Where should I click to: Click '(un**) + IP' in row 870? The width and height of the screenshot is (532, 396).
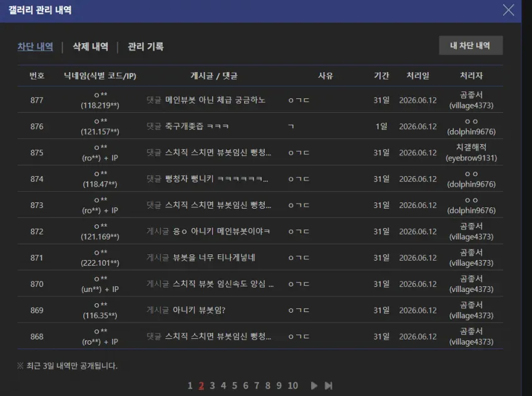(100, 289)
